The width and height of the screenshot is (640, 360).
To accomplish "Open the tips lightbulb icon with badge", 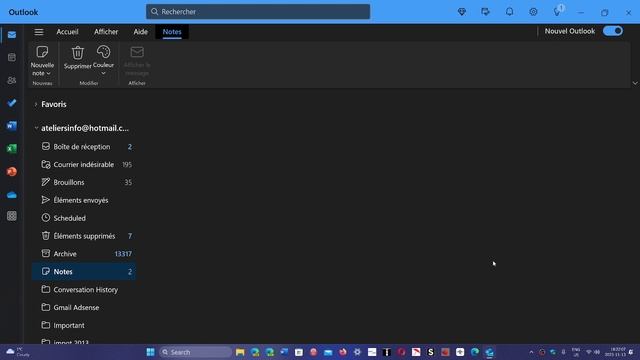I will pos(558,11).
